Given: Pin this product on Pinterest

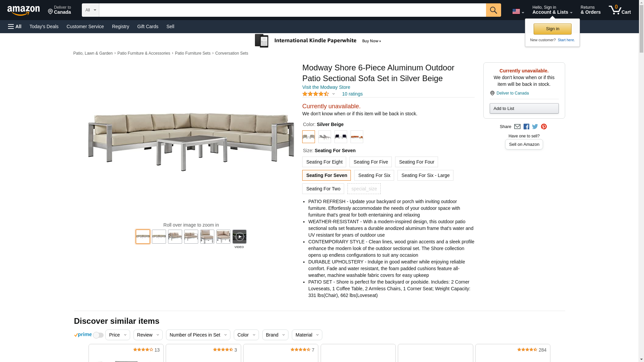Looking at the screenshot, I should (544, 127).
